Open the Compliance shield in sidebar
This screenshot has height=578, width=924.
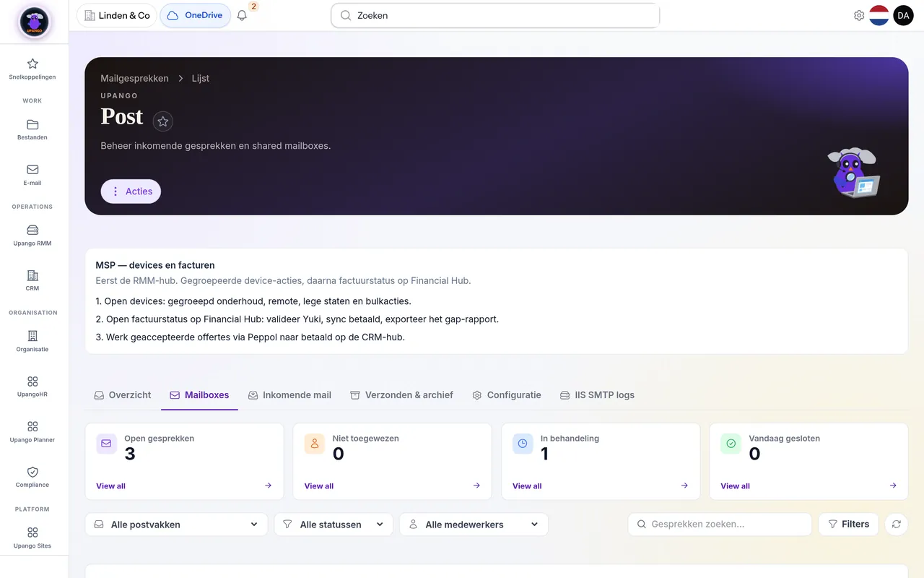(32, 477)
